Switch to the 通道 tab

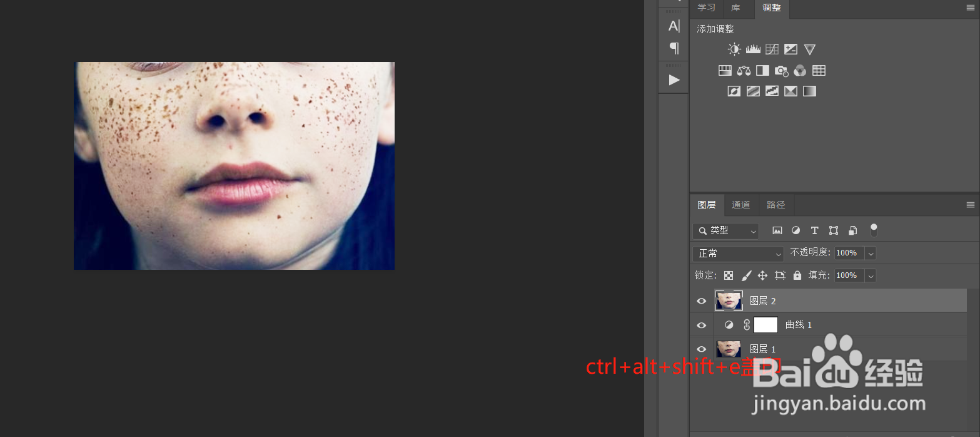[741, 205]
